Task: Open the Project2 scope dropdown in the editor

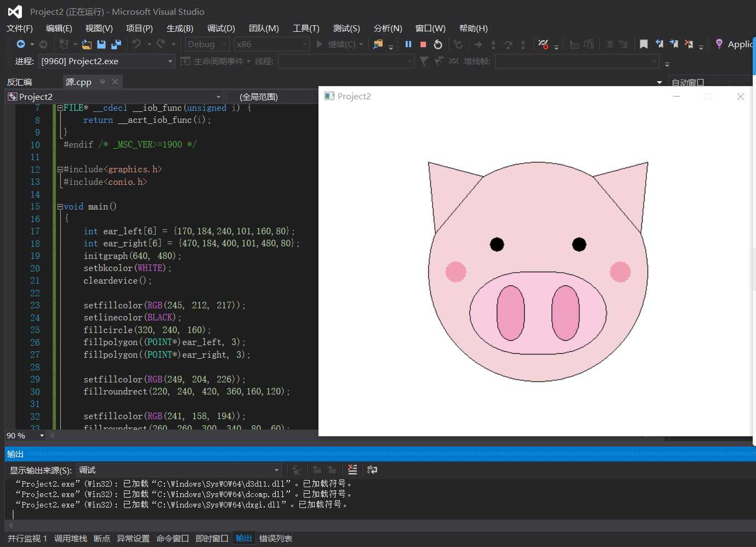Action: (114, 97)
